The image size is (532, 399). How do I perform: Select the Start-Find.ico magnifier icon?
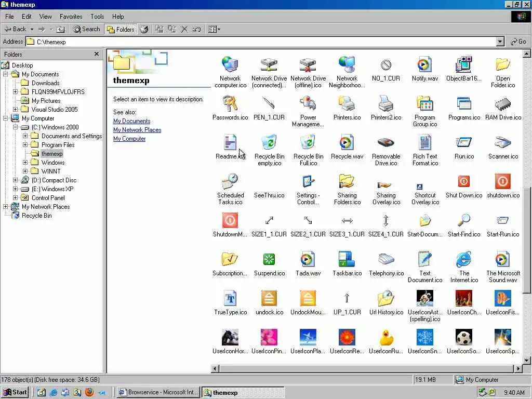click(464, 220)
